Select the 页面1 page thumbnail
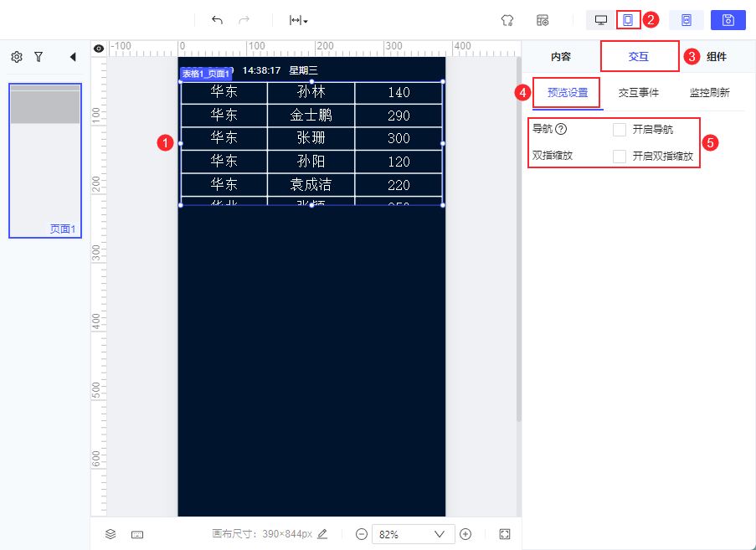The height and width of the screenshot is (550, 756). [x=45, y=161]
